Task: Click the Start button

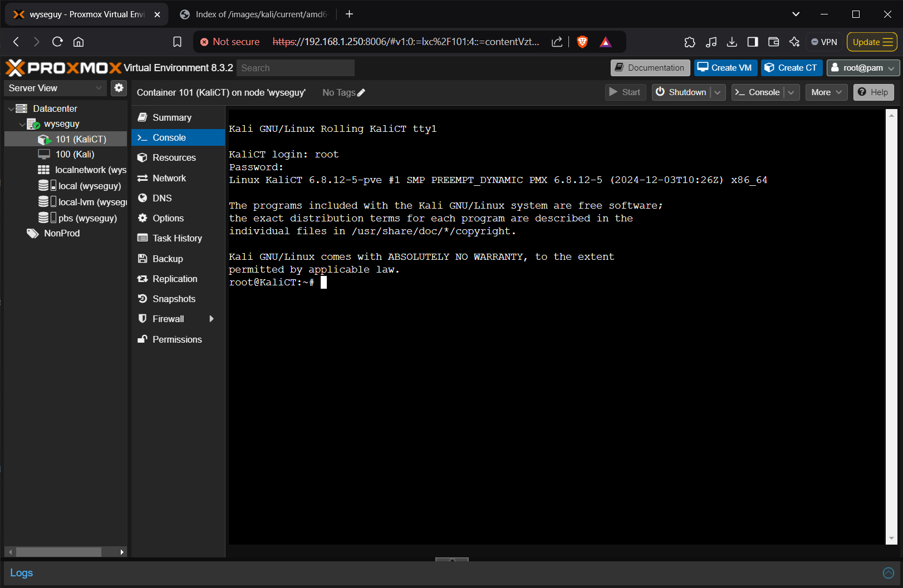Action: tap(625, 92)
